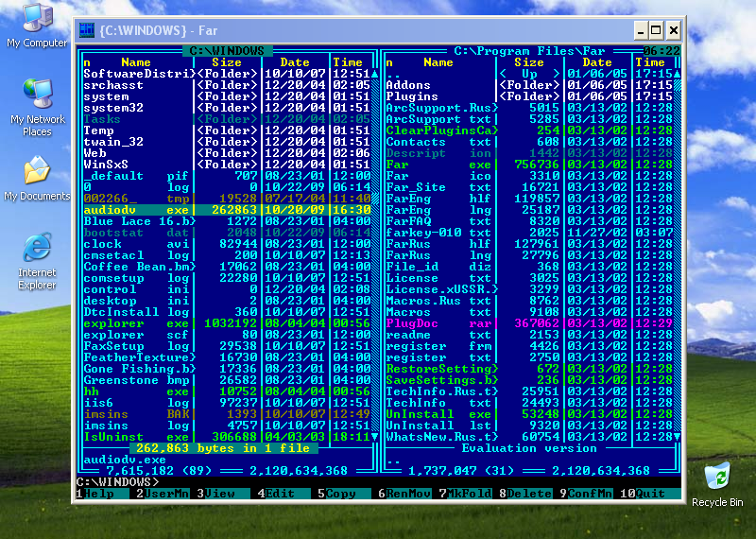Image resolution: width=756 pixels, height=539 pixels.
Task: Click the left panel Date column header
Action: coord(295,62)
